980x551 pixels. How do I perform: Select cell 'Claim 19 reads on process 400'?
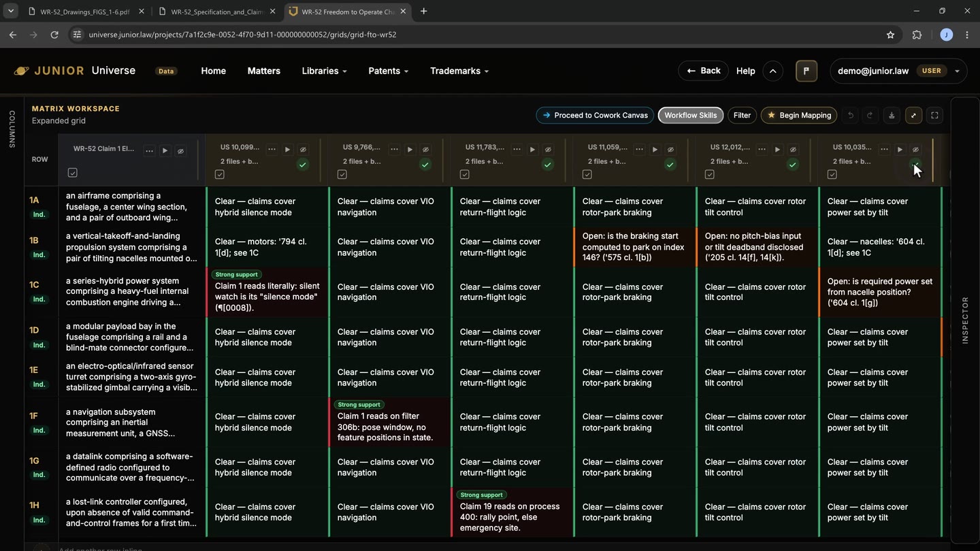(x=512, y=512)
